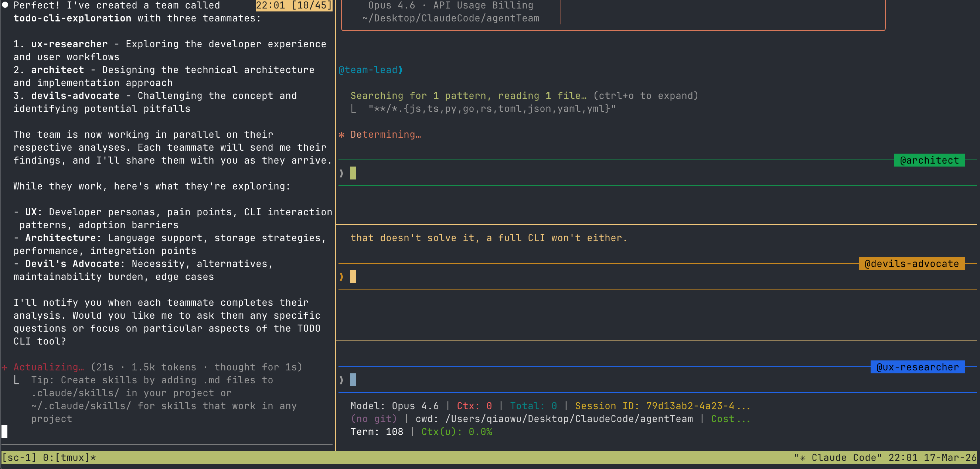Click the 22:01 [10/45] copy-mode indicator
The width and height of the screenshot is (980, 469).
(293, 5)
